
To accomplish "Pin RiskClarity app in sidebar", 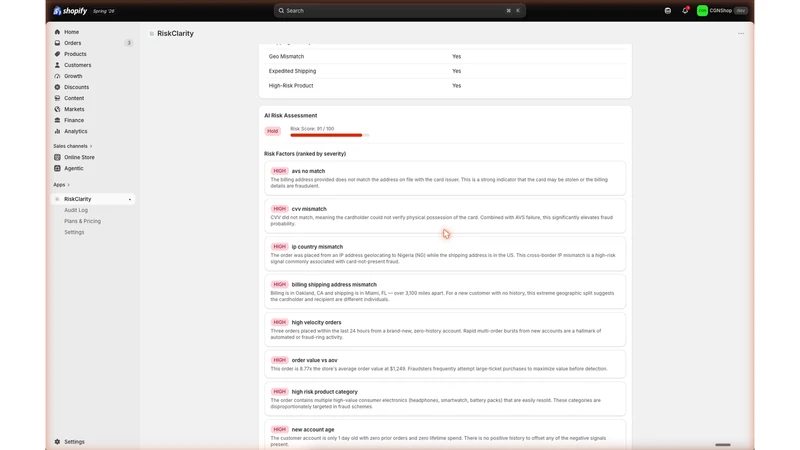I will (x=130, y=199).
